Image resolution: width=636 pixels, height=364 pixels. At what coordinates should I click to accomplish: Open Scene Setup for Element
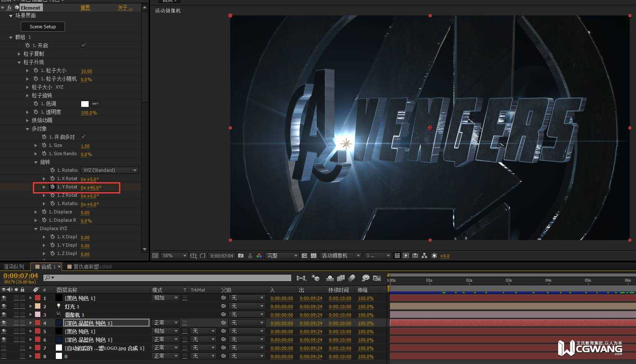(x=43, y=27)
